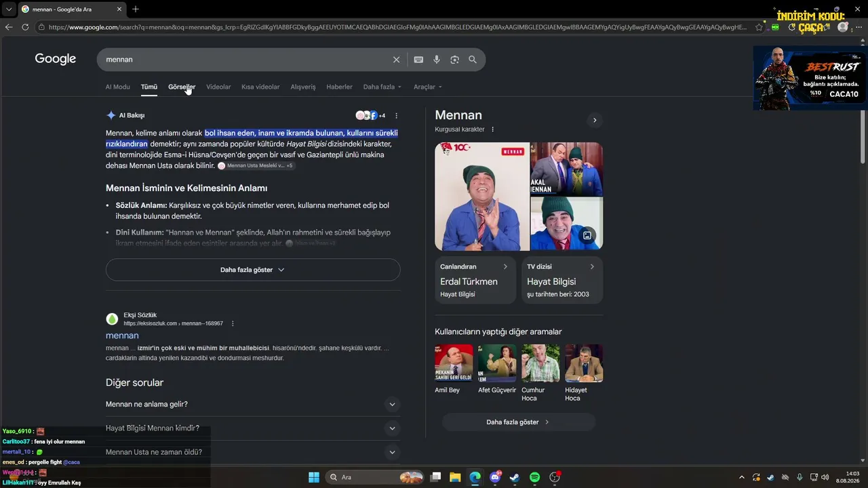Open the taskbar clock and date

point(848,477)
